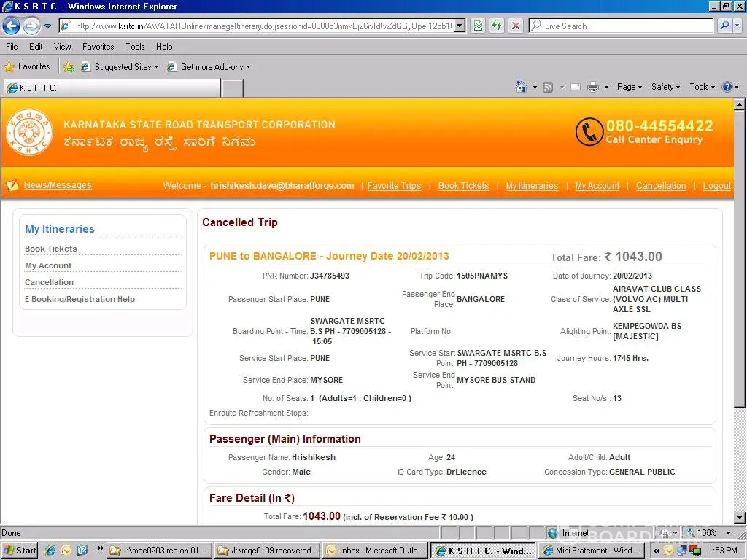Click inside the Live Search input field

620,26
